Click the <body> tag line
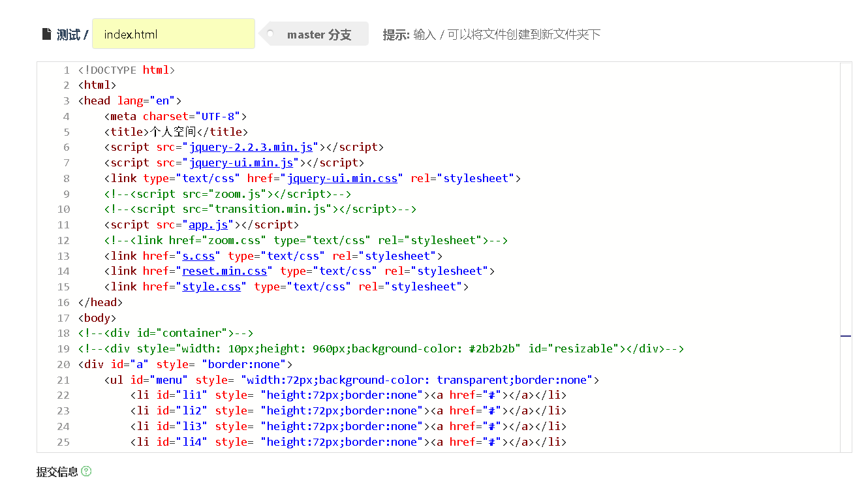868x479 pixels. (97, 318)
